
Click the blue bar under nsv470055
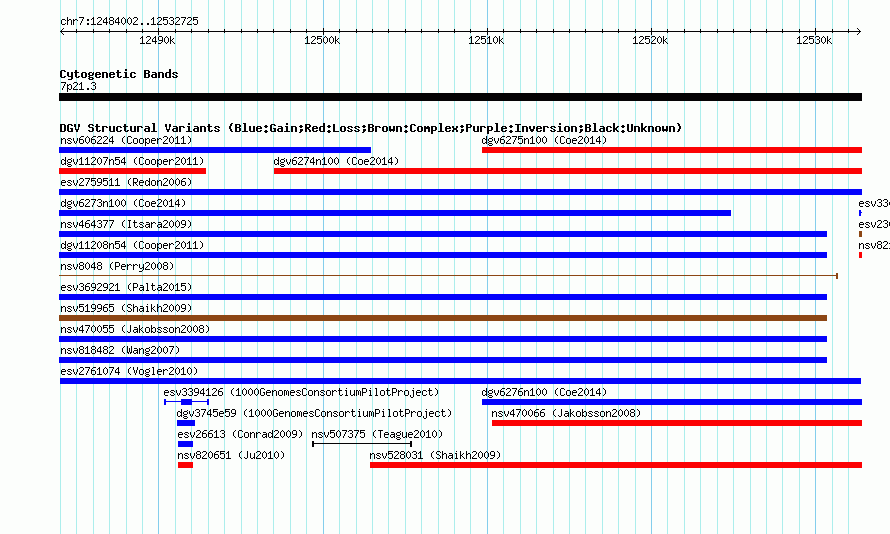(443, 339)
